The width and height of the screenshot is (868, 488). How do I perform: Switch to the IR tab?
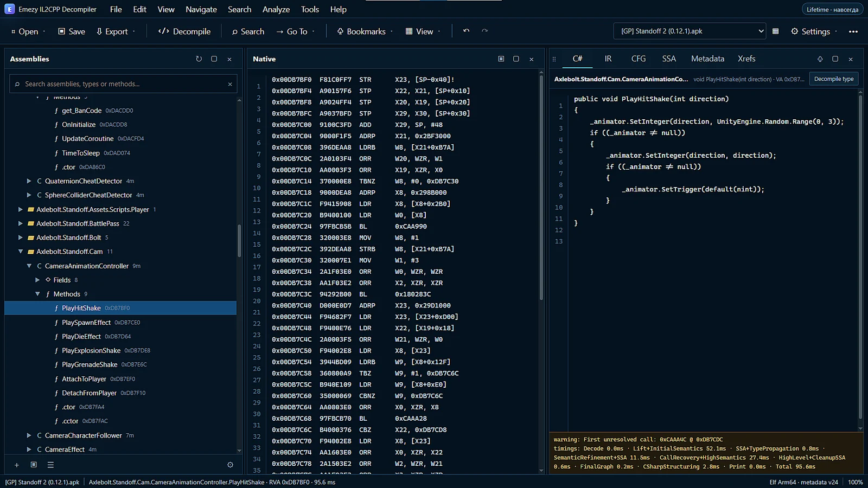608,59
